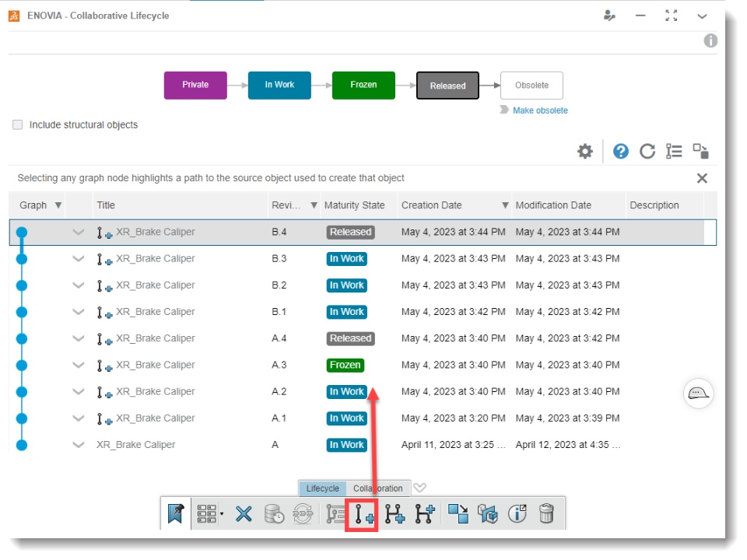The image size is (747, 560).
Task: Expand the row chevron for revision A
Action: (x=78, y=445)
